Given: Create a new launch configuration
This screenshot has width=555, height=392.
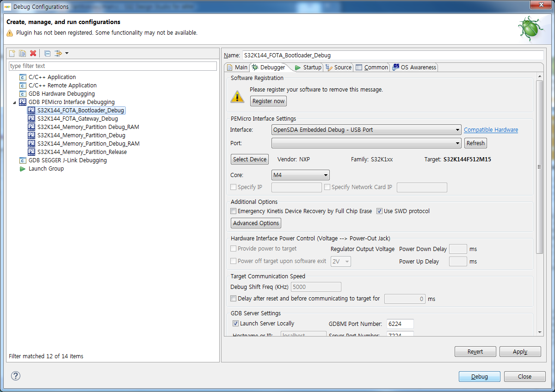Looking at the screenshot, I should pos(12,53).
